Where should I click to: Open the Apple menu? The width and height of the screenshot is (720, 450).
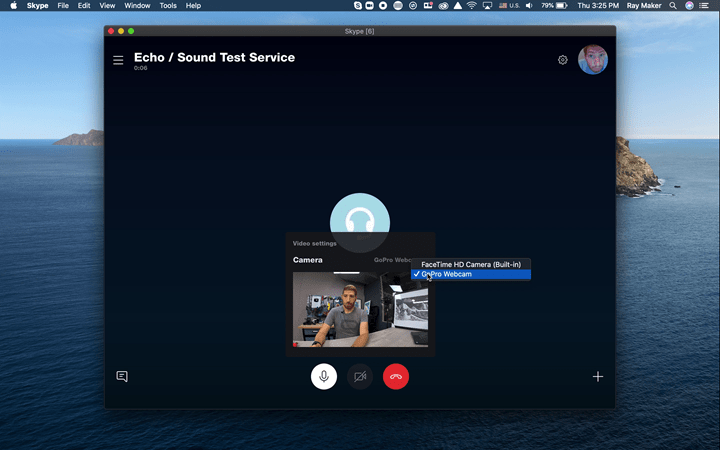tap(13, 6)
